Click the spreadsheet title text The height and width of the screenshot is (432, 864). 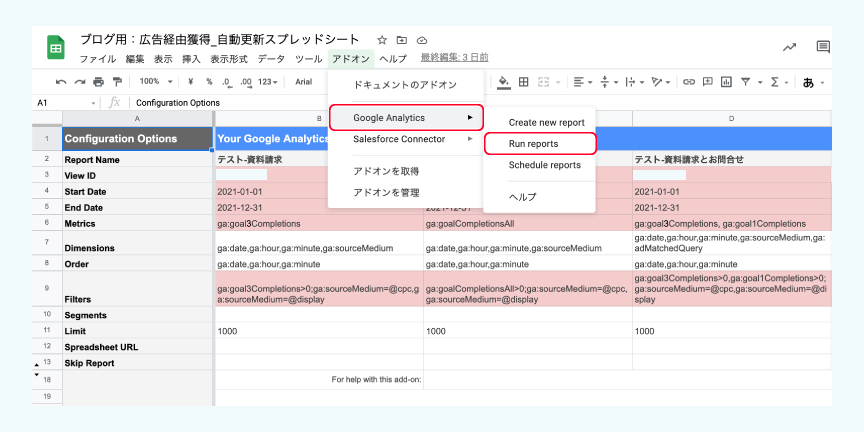(x=220, y=40)
